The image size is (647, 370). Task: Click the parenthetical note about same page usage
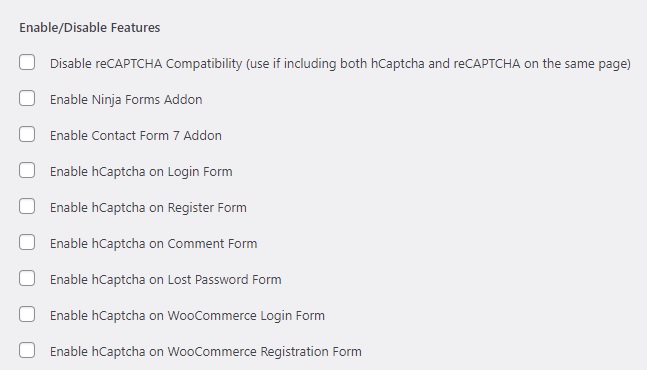(439, 64)
